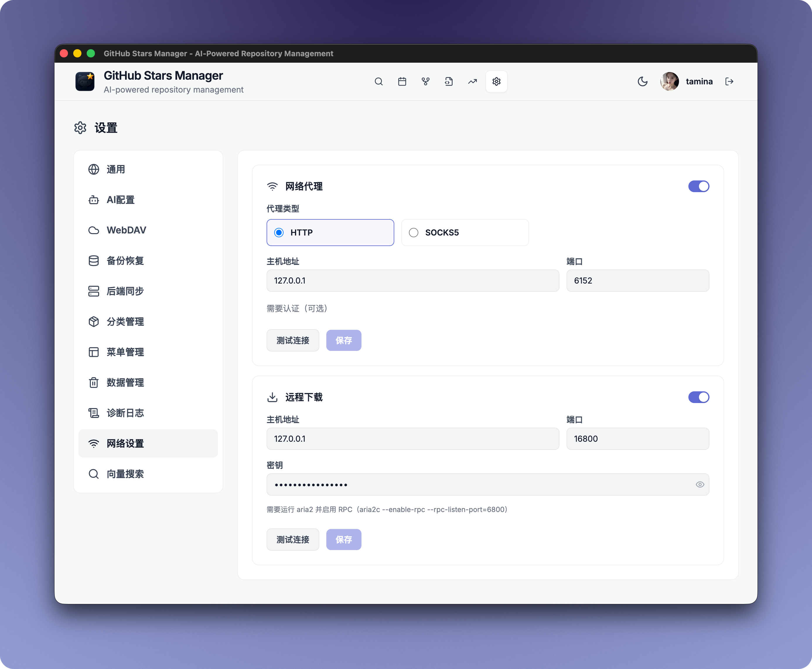
Task: Show the 诊断日志 settings section
Action: pos(148,413)
